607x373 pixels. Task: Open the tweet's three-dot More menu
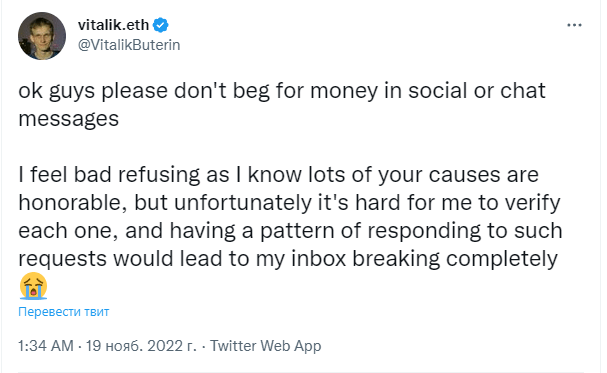coord(574,25)
